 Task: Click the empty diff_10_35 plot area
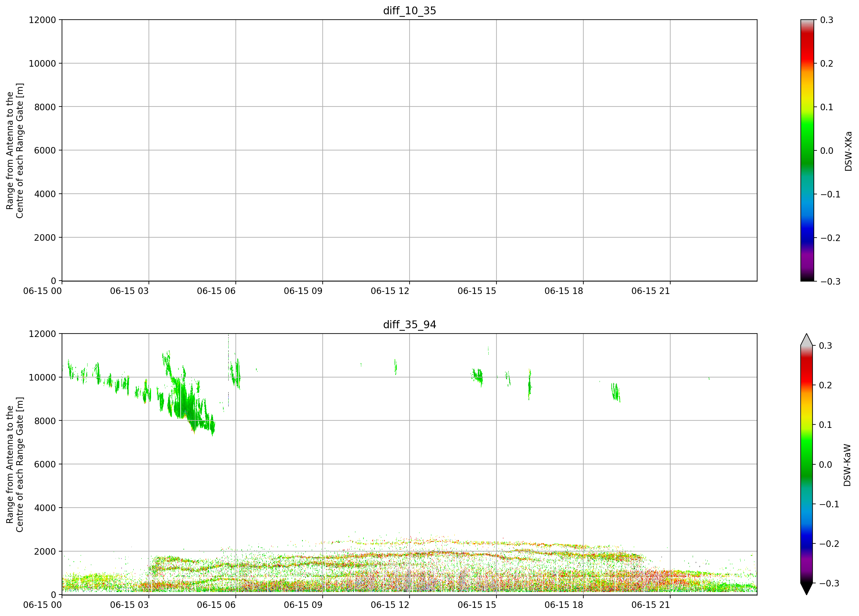(x=410, y=150)
